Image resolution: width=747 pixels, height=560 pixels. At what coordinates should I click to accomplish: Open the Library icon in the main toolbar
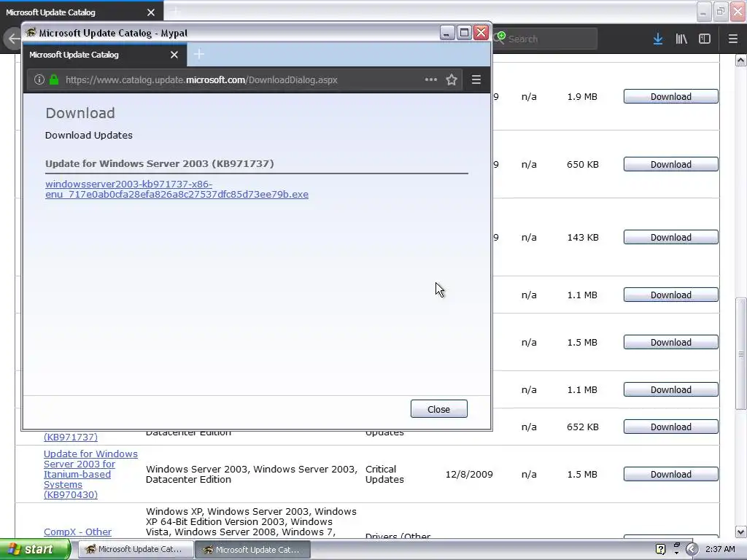click(x=681, y=39)
